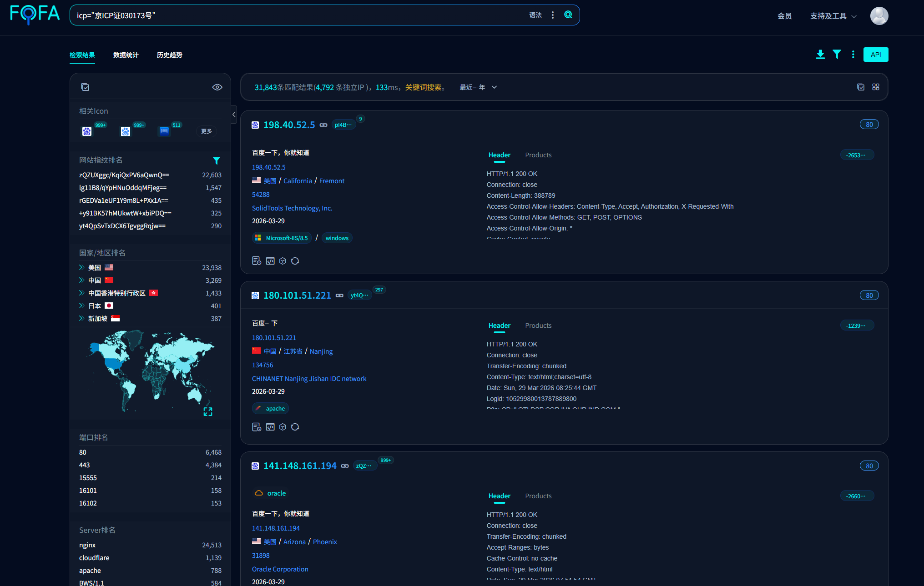This screenshot has width=924, height=586.
Task: Click the API button
Action: 876,55
